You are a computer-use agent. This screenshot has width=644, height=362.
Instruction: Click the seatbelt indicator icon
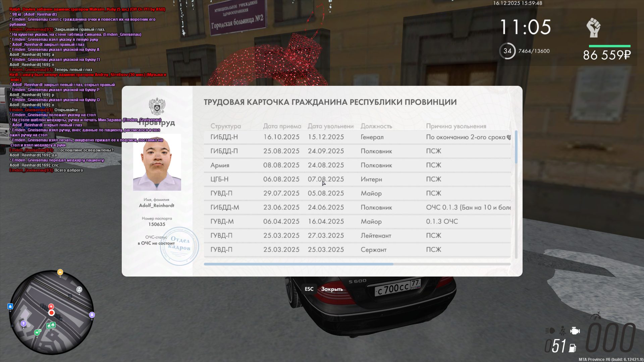(x=563, y=331)
